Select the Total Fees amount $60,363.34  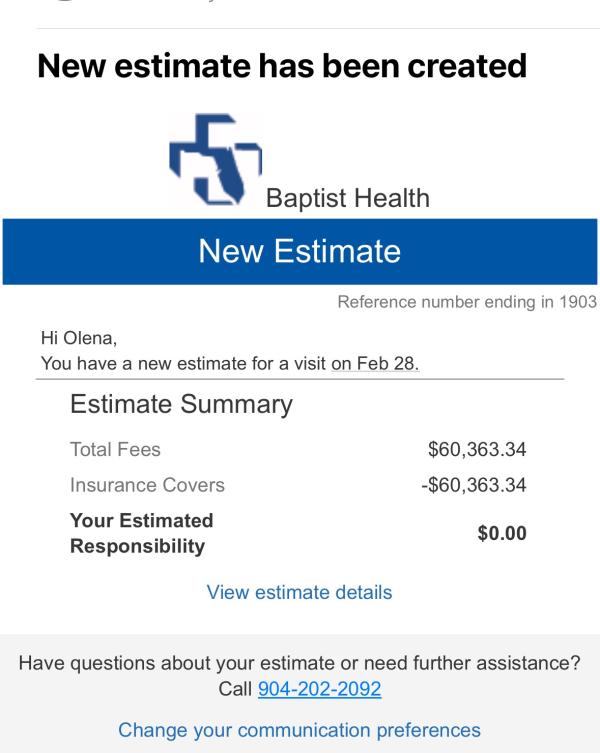pos(477,449)
